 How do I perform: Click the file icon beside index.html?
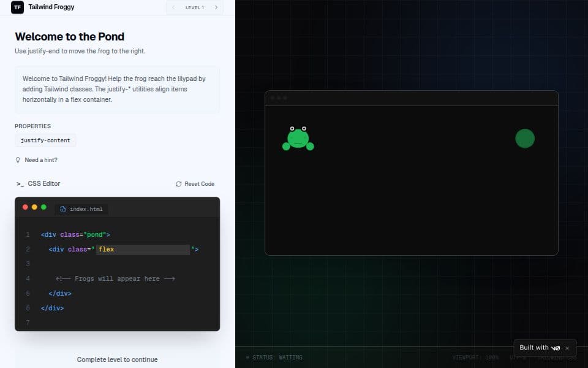pyautogui.click(x=62, y=209)
